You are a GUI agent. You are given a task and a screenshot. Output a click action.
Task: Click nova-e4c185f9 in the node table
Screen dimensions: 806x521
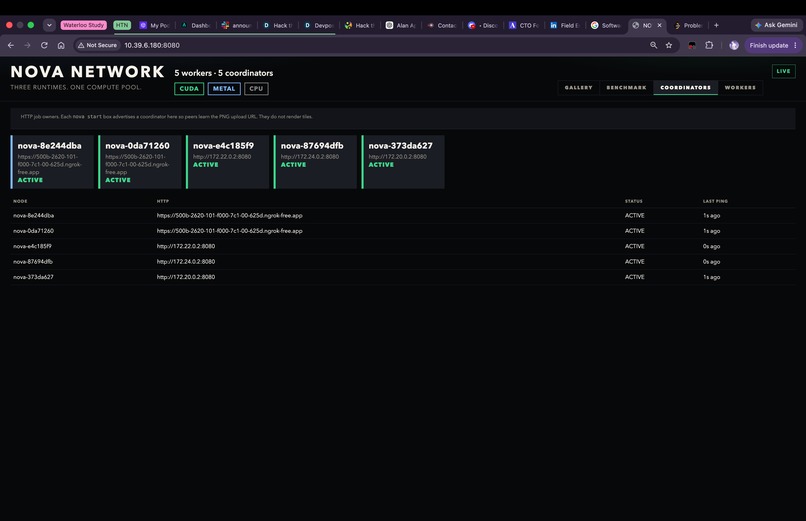[32, 246]
